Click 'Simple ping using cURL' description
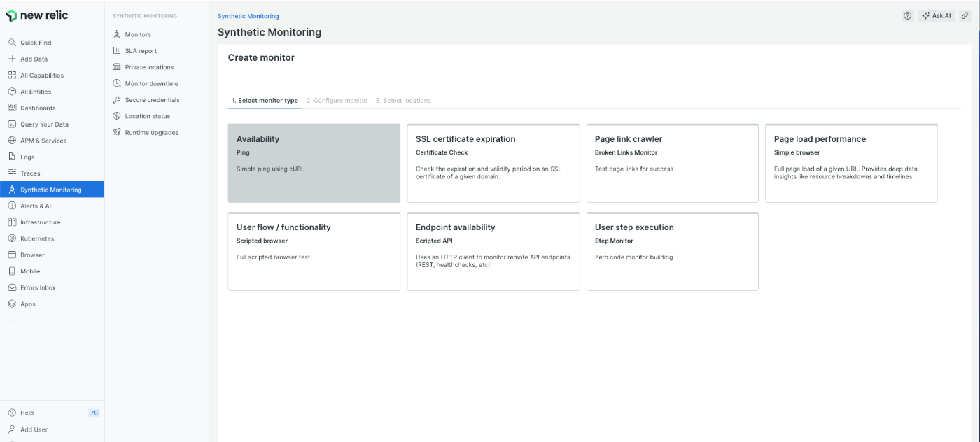Image resolution: width=980 pixels, height=442 pixels. [x=270, y=169]
